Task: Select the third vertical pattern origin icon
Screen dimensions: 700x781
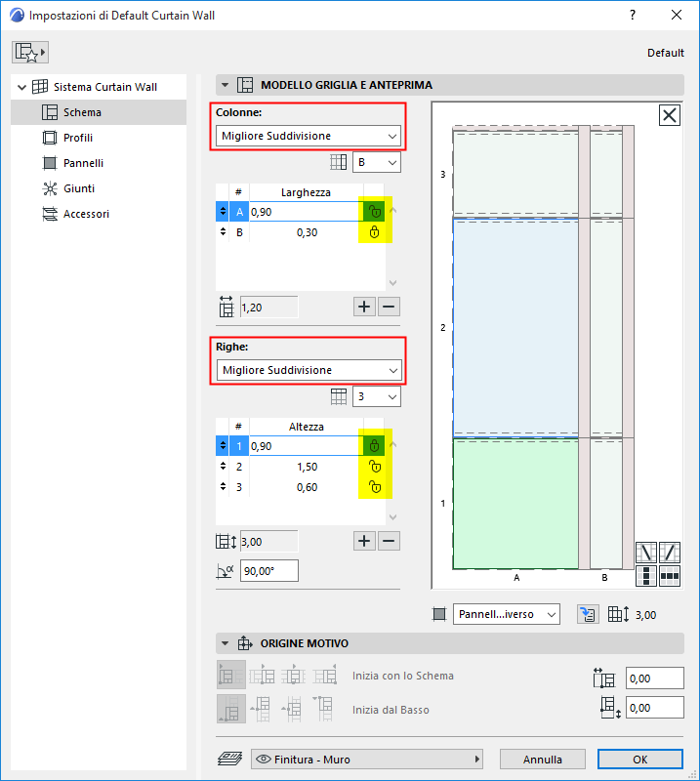Action: click(293, 709)
